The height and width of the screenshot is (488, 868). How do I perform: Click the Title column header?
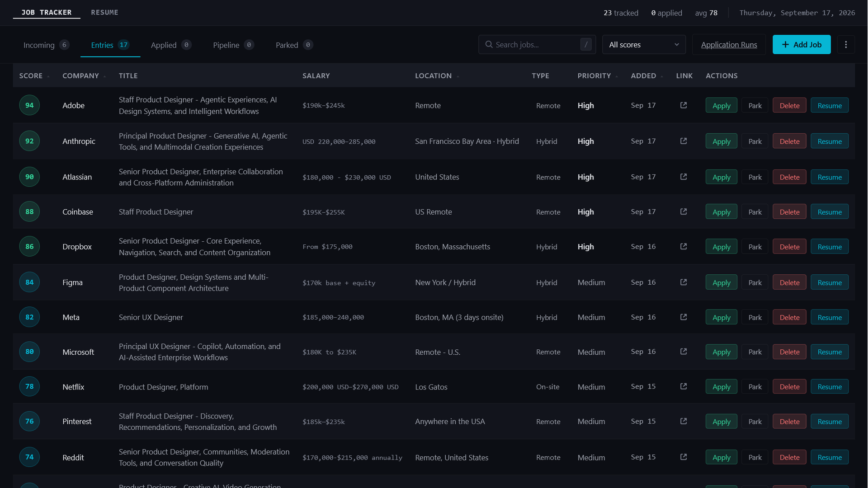click(128, 75)
